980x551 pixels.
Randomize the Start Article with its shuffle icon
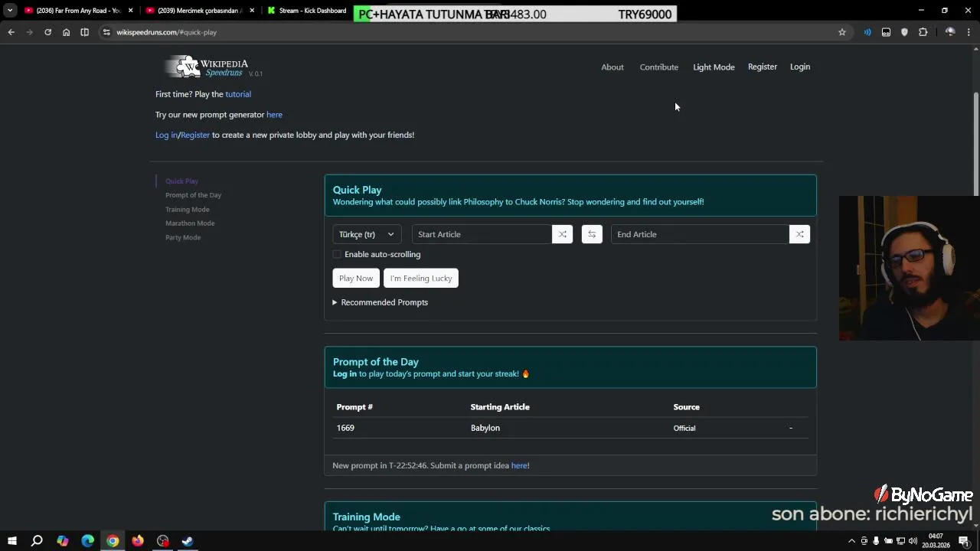(562, 234)
